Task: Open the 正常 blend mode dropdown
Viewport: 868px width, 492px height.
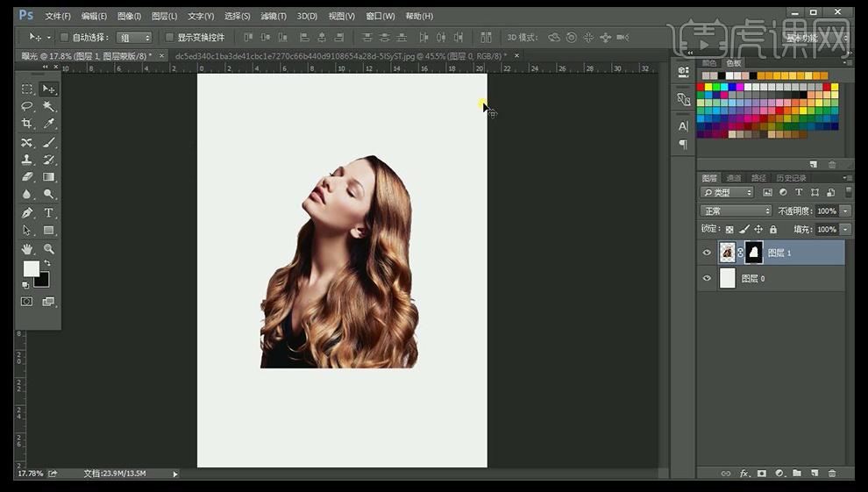Action: pos(736,211)
